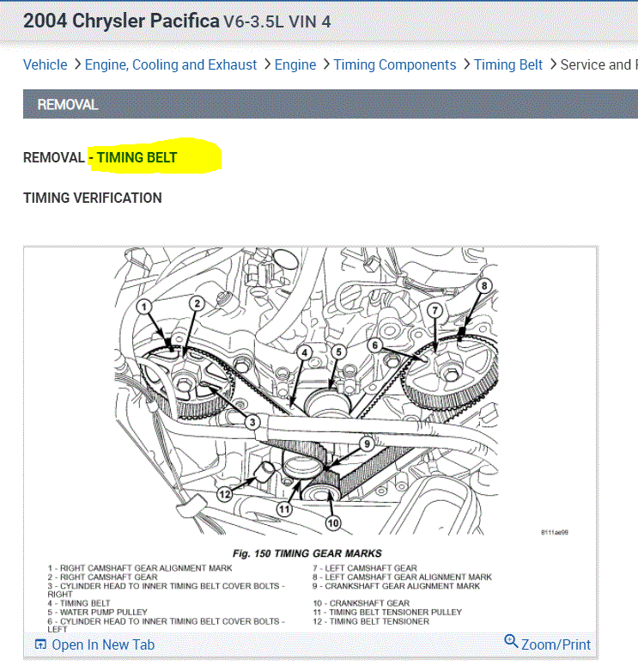Click the Fig. 150 TIMING GEAR MARKS caption
The width and height of the screenshot is (638, 672).
[307, 553]
